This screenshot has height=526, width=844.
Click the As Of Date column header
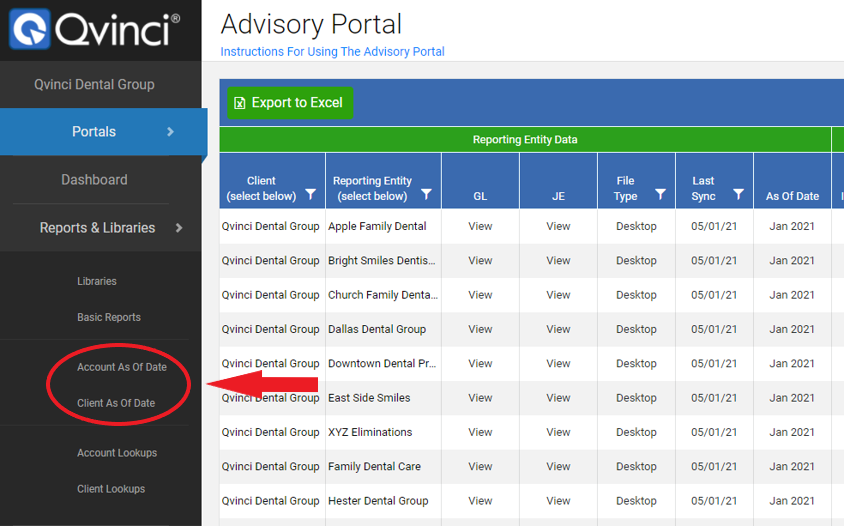coord(792,181)
